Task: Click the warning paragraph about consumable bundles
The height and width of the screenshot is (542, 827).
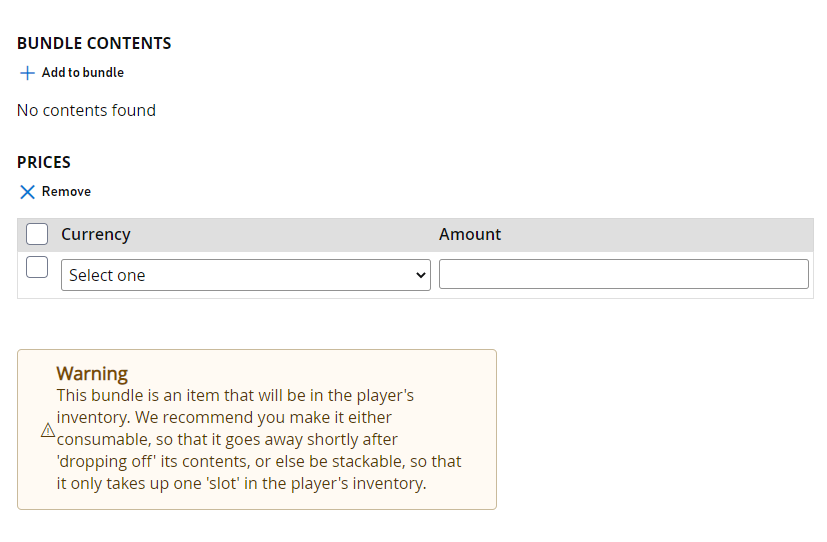Action: 258,439
